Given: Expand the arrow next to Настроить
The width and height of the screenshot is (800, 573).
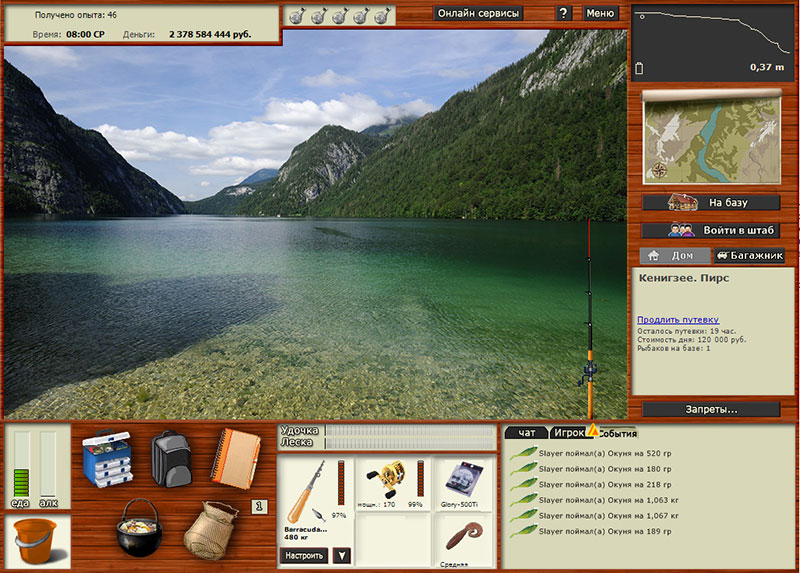Looking at the screenshot, I should tap(342, 555).
